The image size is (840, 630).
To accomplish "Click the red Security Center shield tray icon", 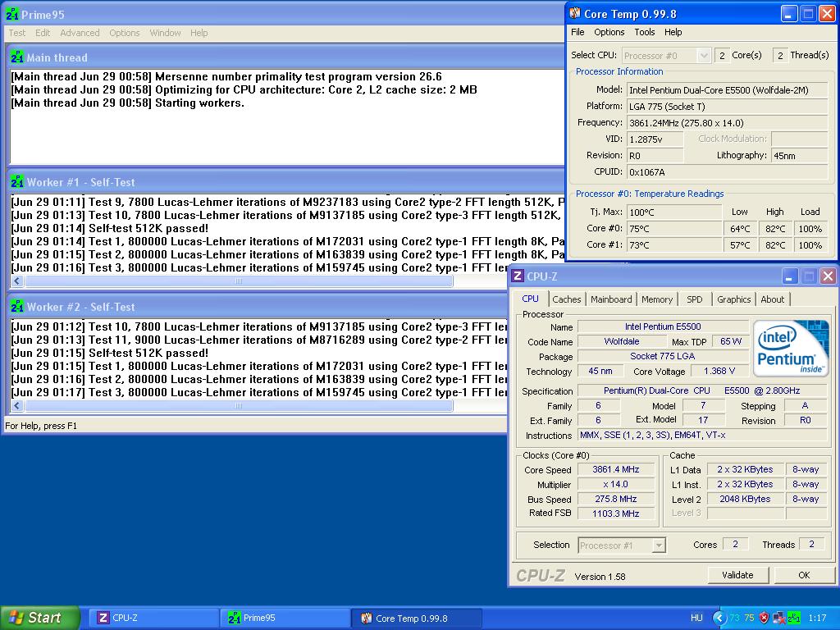I will 764,618.
